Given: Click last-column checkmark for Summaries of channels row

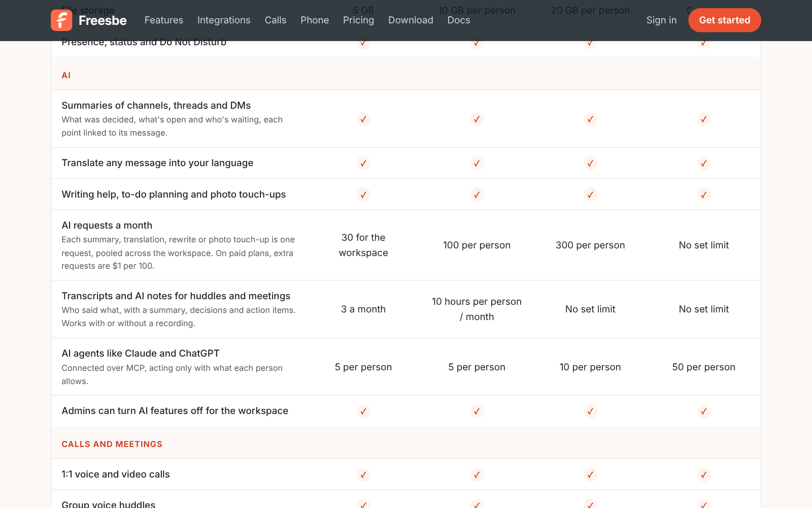Looking at the screenshot, I should point(704,119).
